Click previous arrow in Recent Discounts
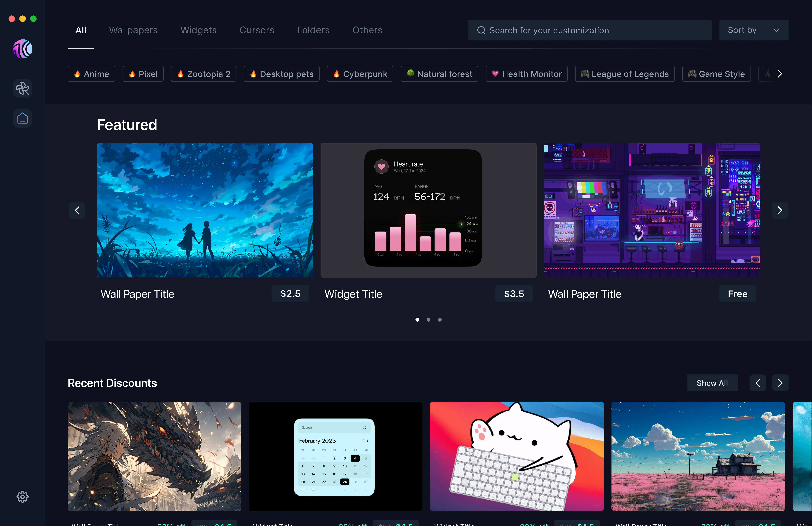Image resolution: width=812 pixels, height=526 pixels. tap(758, 383)
